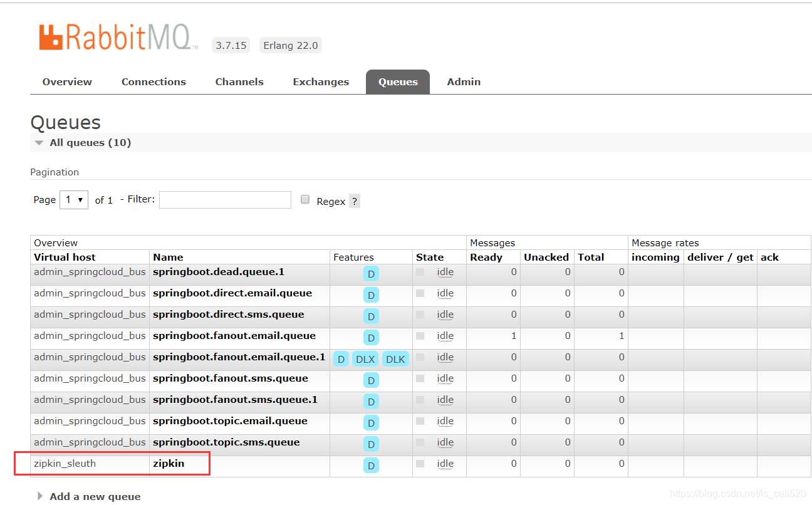Click the D badge on springboot.topic.sms.queue
This screenshot has height=505, width=812.
pos(371,444)
